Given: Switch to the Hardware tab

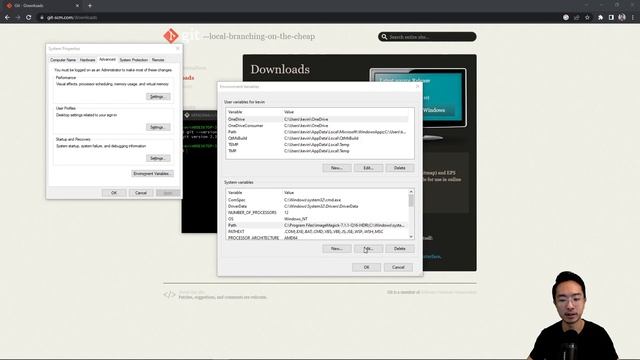Looking at the screenshot, I should click(87, 60).
